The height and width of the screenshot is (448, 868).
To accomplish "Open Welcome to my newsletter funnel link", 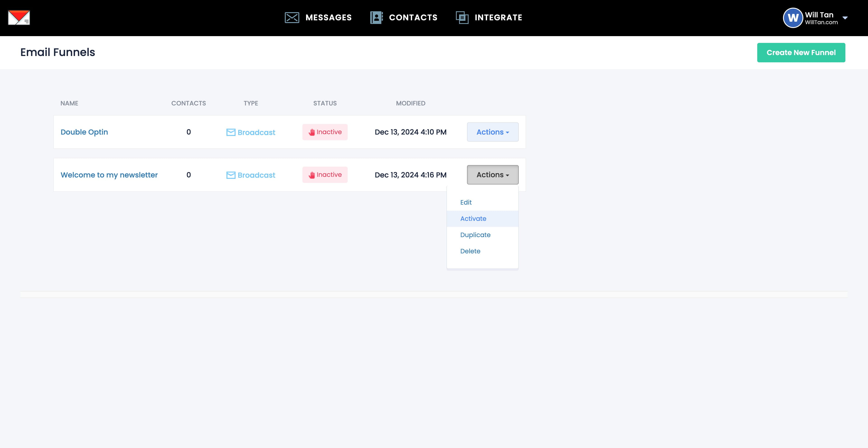I will (109, 175).
